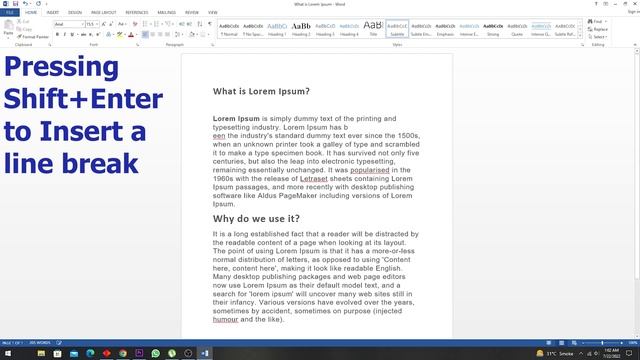This screenshot has height=360, width=640.
Task: Apply the Heading 2 style
Action: tap(301, 29)
